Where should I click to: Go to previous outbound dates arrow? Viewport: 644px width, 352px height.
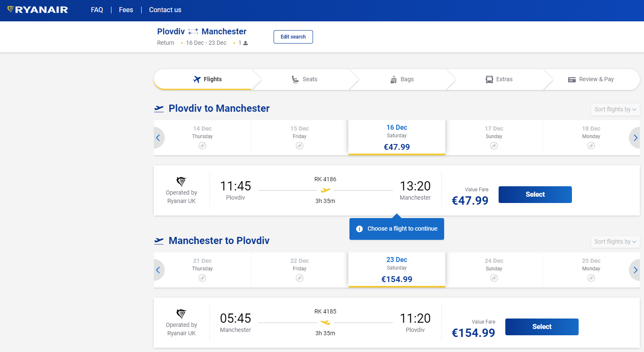[x=158, y=138]
